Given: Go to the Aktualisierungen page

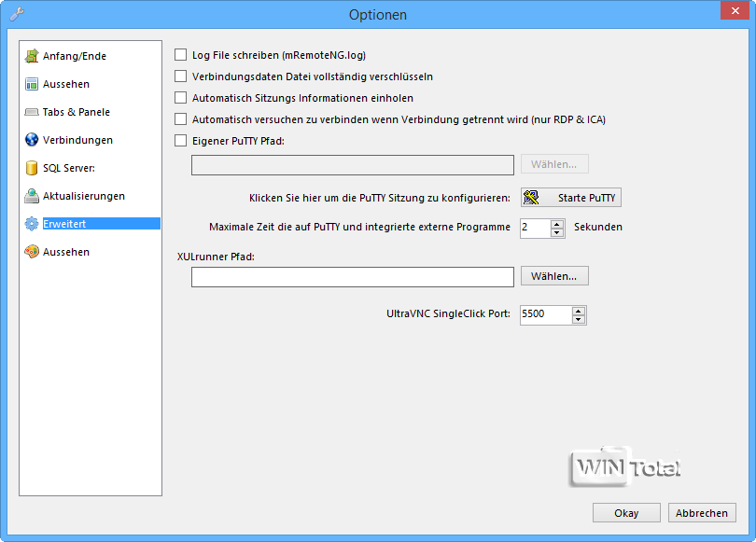Looking at the screenshot, I should click(x=84, y=196).
